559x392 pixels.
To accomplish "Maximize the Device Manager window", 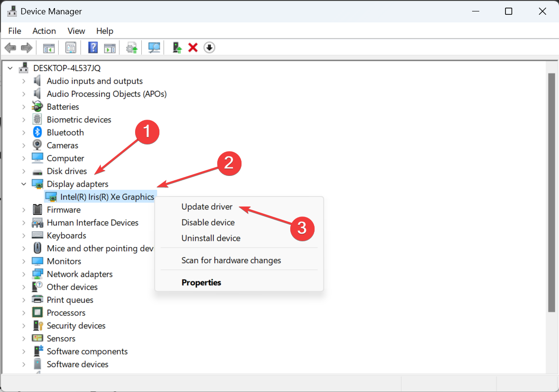I will coord(509,11).
